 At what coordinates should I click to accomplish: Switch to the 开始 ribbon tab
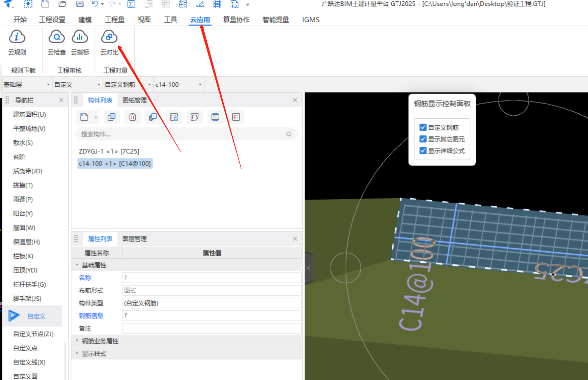click(x=20, y=20)
